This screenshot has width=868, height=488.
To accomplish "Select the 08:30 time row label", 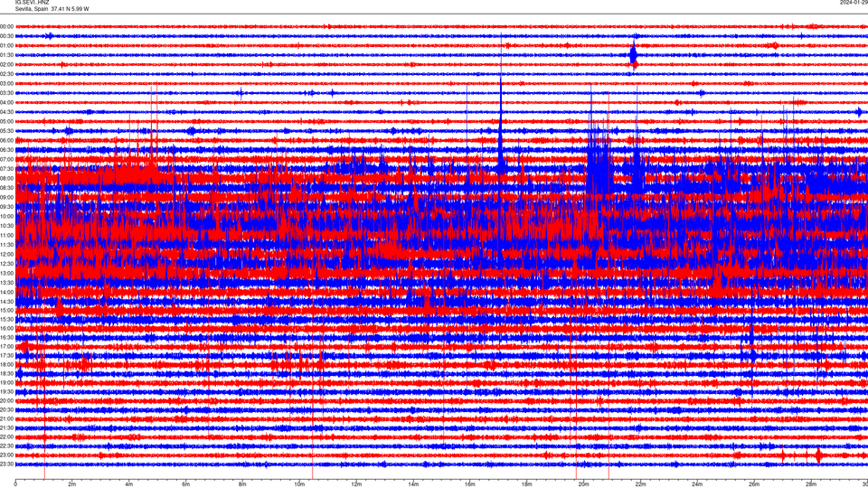I will click(x=6, y=188).
